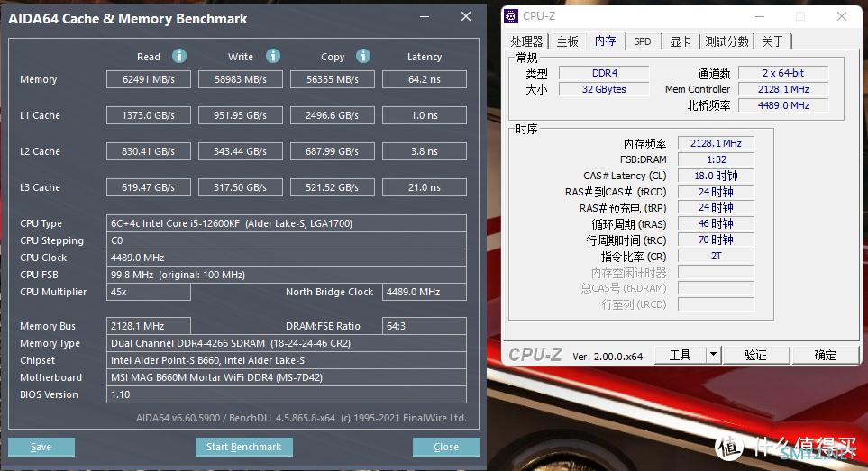This screenshot has height=471, width=868.
Task: Click the 北桥频率 4489.0 MHz value
Action: pos(783,105)
